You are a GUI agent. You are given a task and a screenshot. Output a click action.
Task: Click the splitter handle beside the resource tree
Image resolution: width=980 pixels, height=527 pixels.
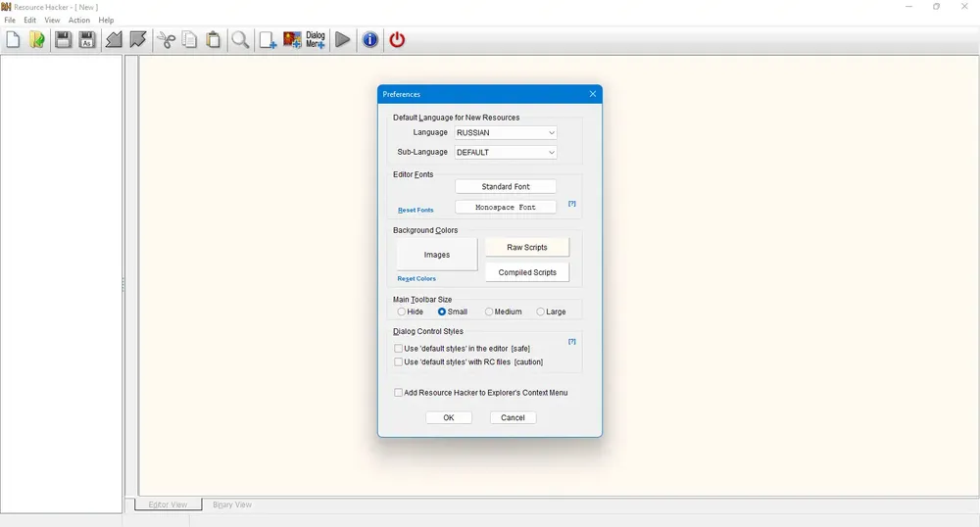[123, 285]
